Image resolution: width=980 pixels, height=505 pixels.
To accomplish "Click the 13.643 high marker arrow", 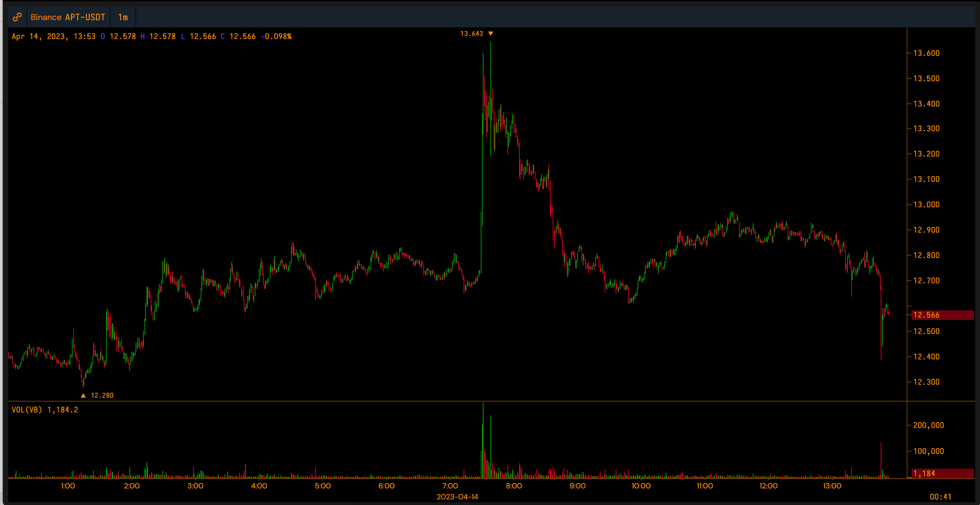I will pos(491,34).
